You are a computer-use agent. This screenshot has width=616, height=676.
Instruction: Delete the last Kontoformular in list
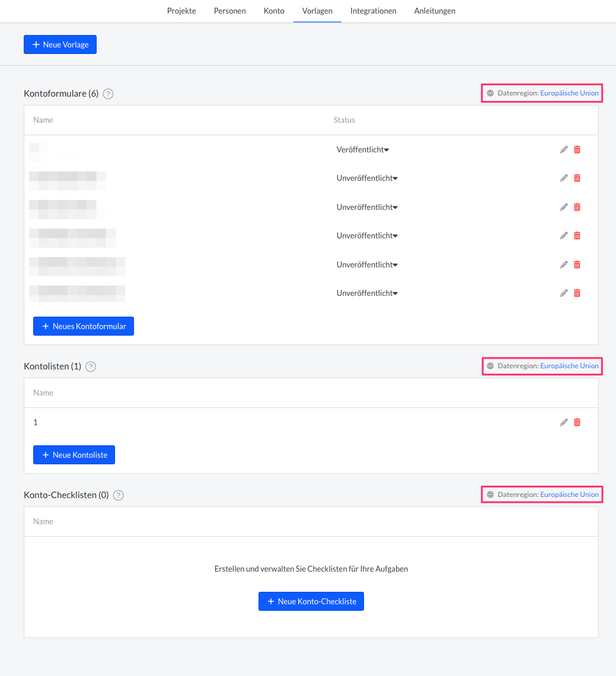point(577,293)
